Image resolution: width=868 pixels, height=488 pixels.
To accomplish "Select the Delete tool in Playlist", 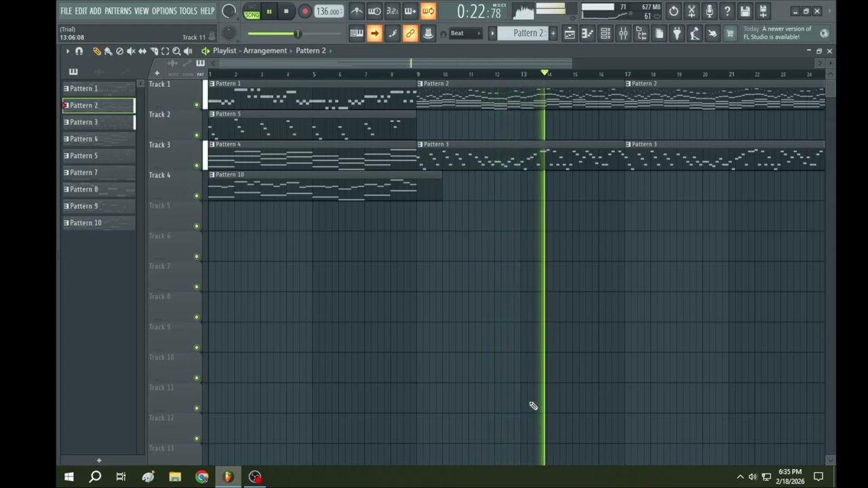I will 119,51.
